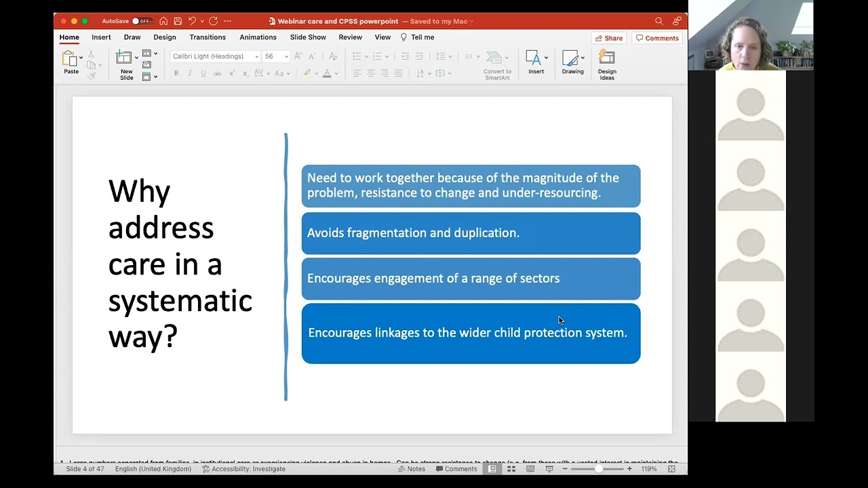
Task: Click the Redo circular arrow
Action: click(213, 21)
